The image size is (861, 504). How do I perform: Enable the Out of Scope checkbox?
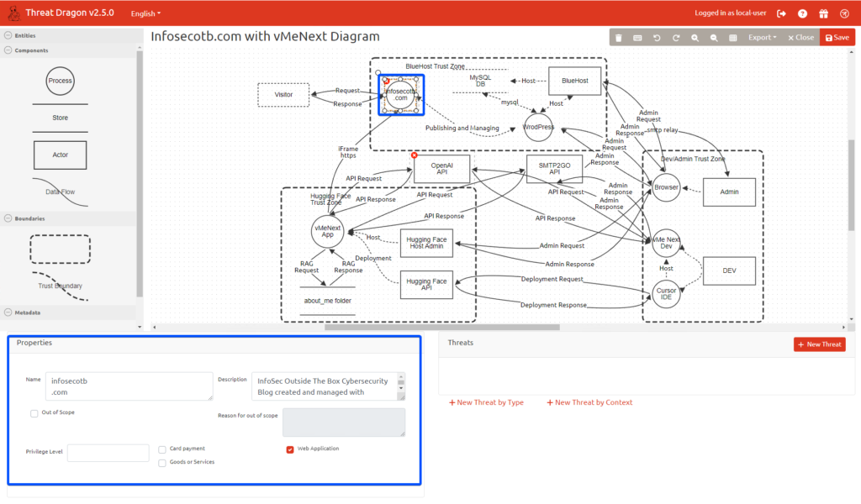click(34, 413)
